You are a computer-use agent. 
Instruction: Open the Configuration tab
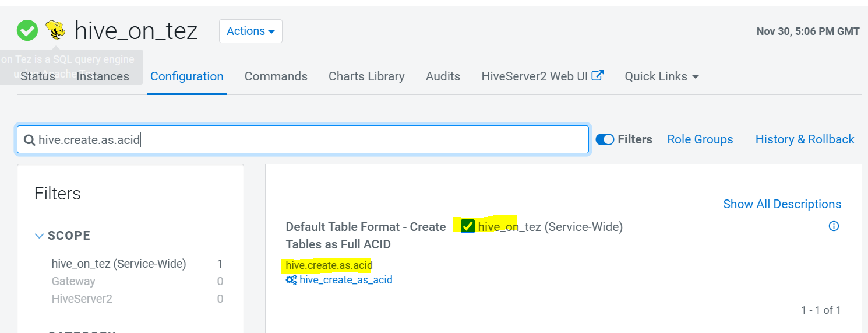(187, 76)
